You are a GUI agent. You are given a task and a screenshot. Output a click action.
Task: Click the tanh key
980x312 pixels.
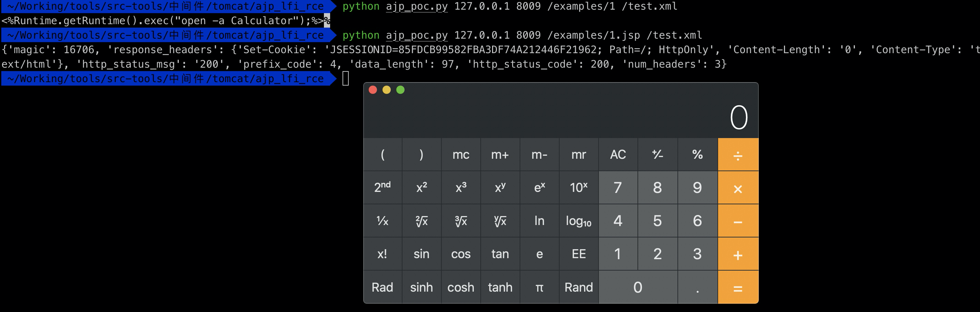(500, 287)
